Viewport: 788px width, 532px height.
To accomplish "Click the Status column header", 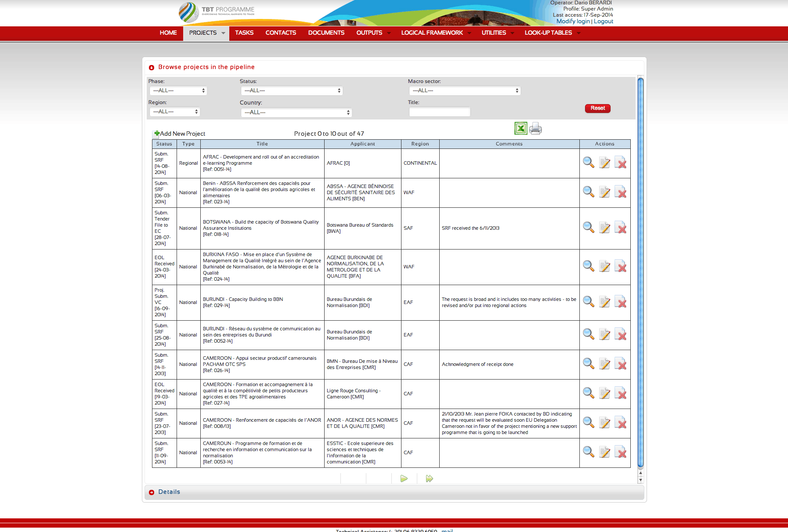I will tap(164, 144).
